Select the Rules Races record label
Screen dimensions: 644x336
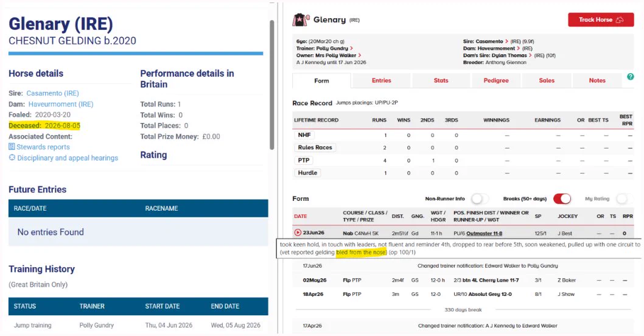pyautogui.click(x=315, y=147)
